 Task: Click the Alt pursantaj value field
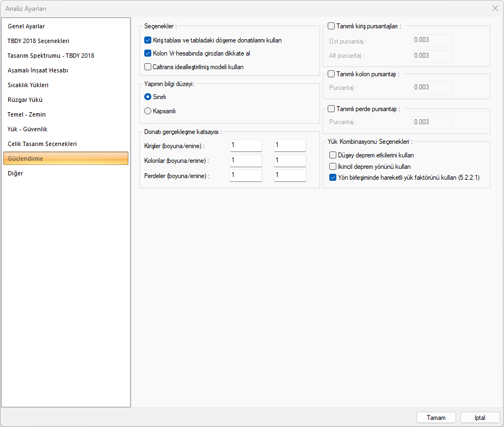432,56
